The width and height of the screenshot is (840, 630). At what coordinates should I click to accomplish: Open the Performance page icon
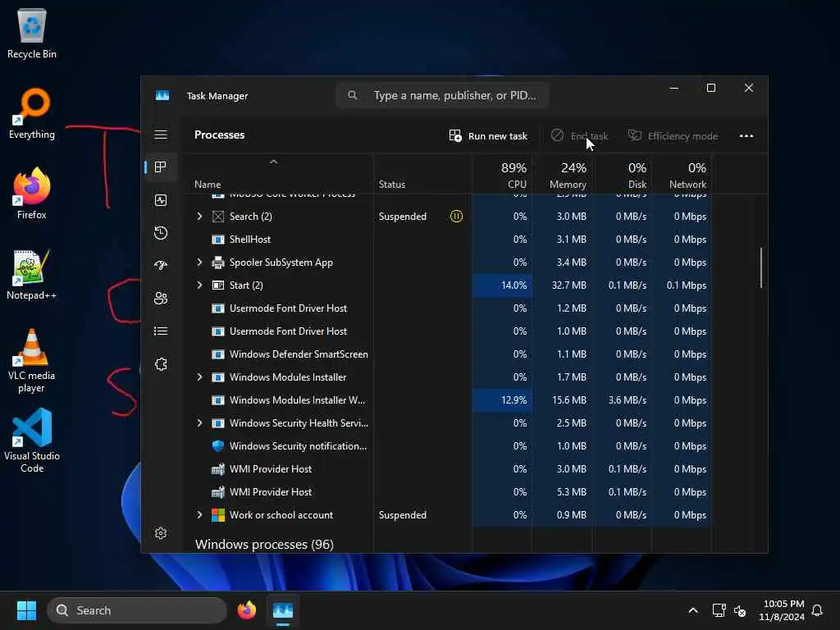click(x=161, y=200)
